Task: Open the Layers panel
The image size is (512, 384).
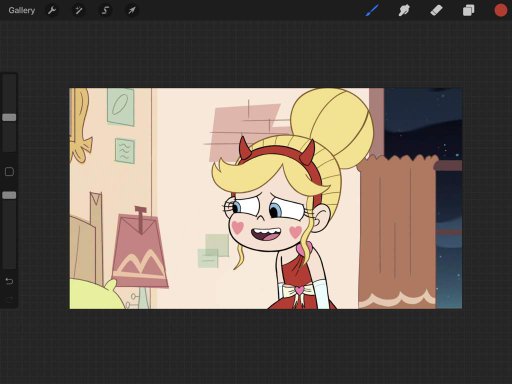Action: [x=468, y=10]
